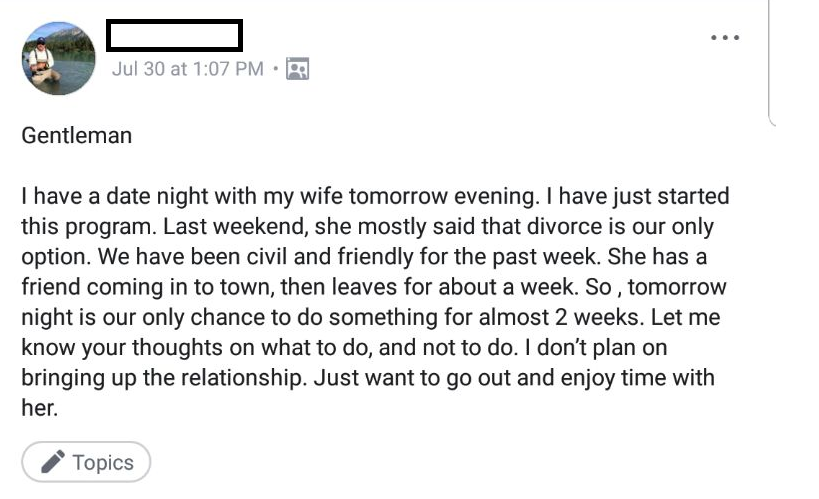Click the "Gentleman" greeting line
This screenshot has width=819, height=499.
77,135
